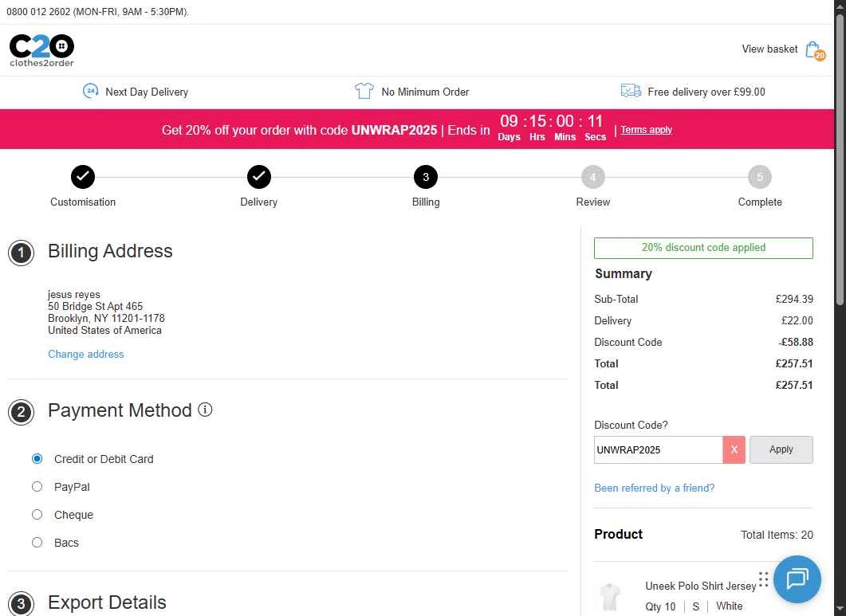Open the Payment Method info icon
Viewport: 846px width, 616px height.
tap(205, 410)
